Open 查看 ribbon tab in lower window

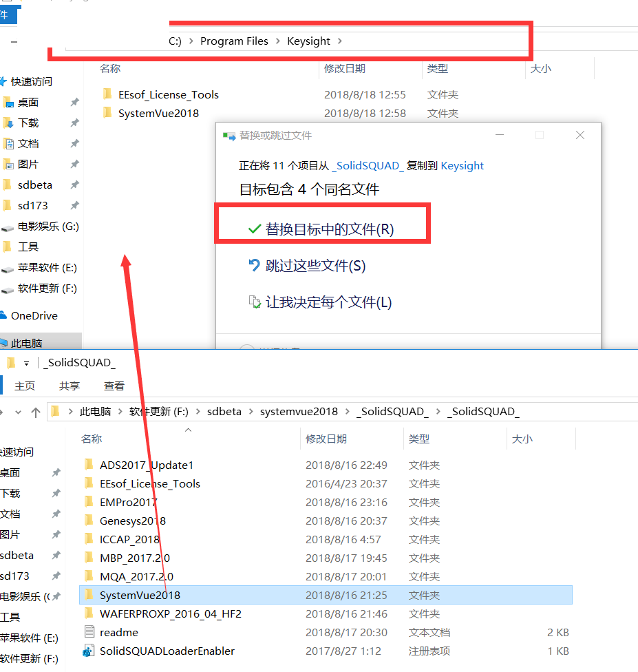pyautogui.click(x=114, y=386)
